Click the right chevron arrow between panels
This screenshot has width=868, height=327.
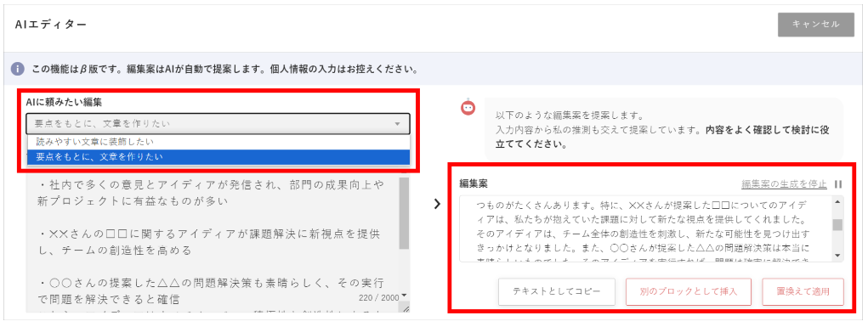[437, 204]
